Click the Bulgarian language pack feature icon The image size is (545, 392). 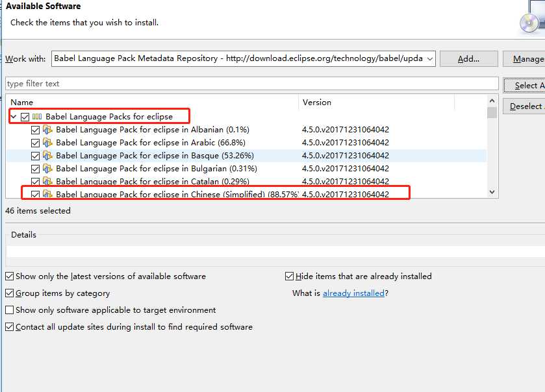(x=47, y=169)
